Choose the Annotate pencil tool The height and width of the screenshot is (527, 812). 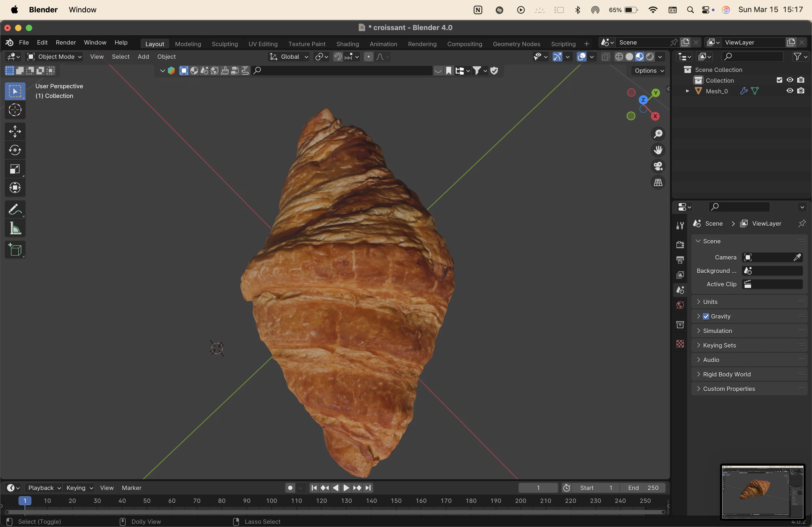[15, 209]
